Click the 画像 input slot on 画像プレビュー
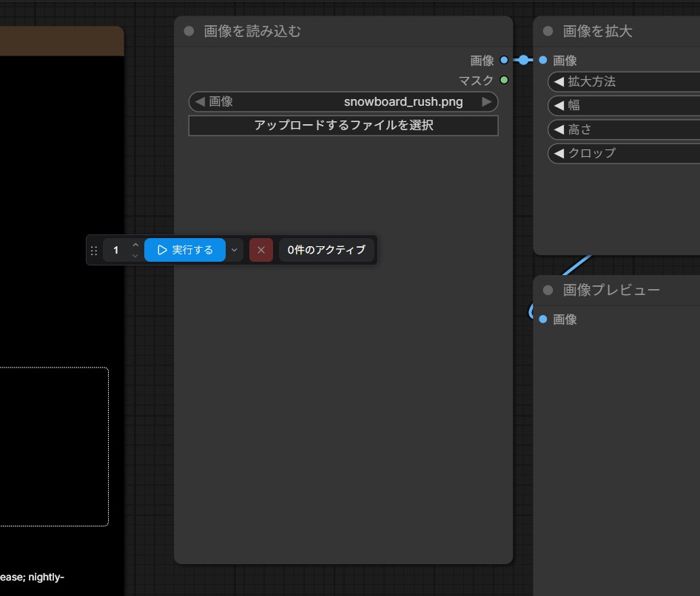The height and width of the screenshot is (596, 700). [x=543, y=319]
